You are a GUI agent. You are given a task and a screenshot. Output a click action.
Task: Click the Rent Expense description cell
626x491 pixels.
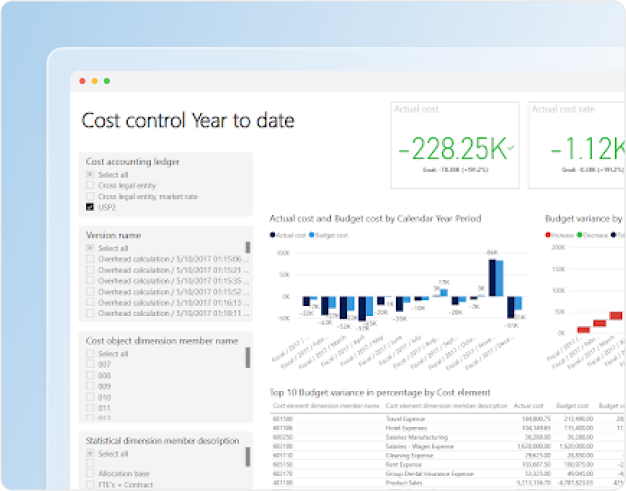coord(404,465)
